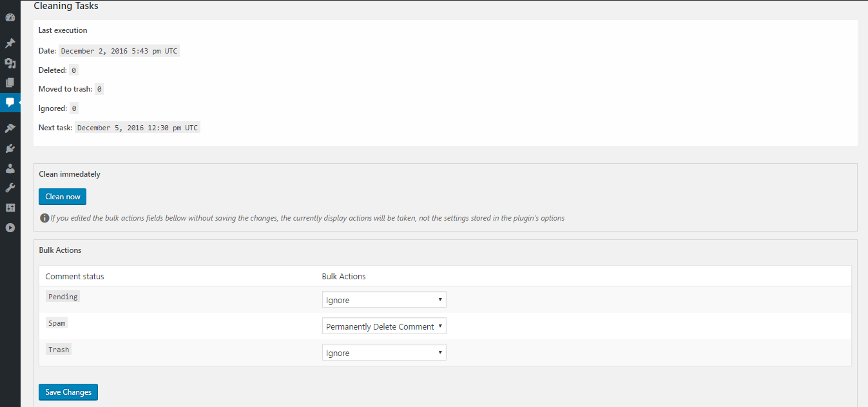This screenshot has width=868, height=407.
Task: Open Posts via the pushpin icon
Action: [10, 43]
